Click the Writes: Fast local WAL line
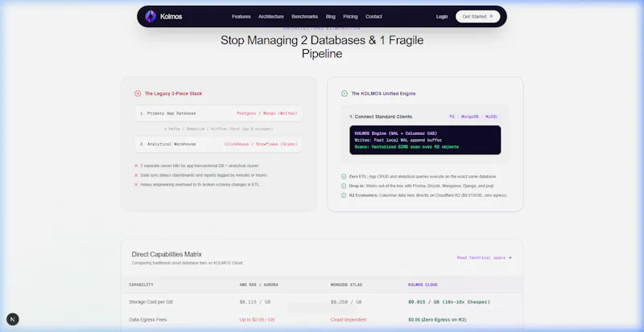 (x=398, y=141)
